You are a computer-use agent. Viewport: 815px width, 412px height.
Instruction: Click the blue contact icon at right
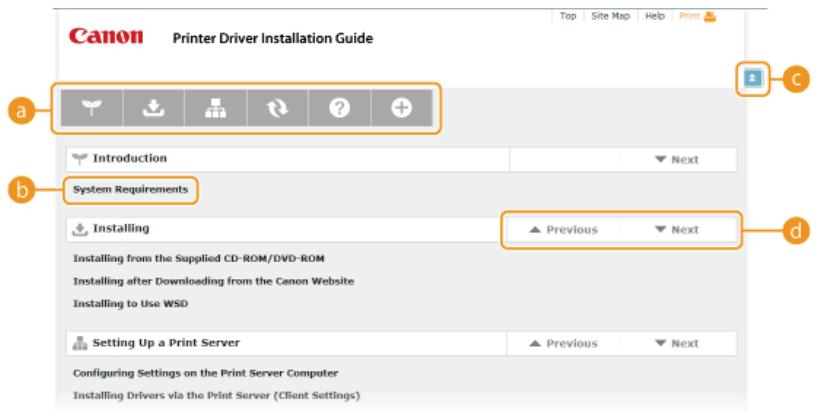tap(752, 79)
